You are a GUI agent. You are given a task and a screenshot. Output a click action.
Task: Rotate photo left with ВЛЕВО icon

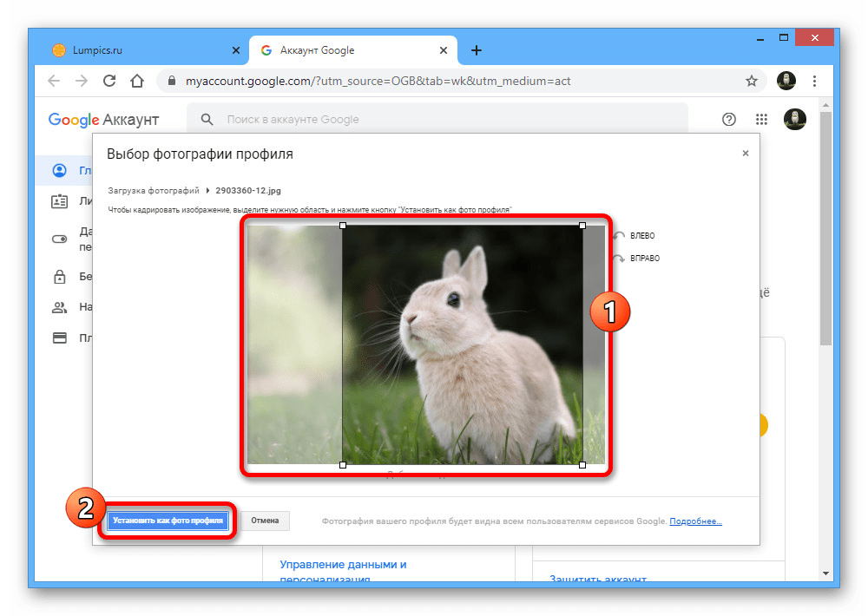pos(619,236)
